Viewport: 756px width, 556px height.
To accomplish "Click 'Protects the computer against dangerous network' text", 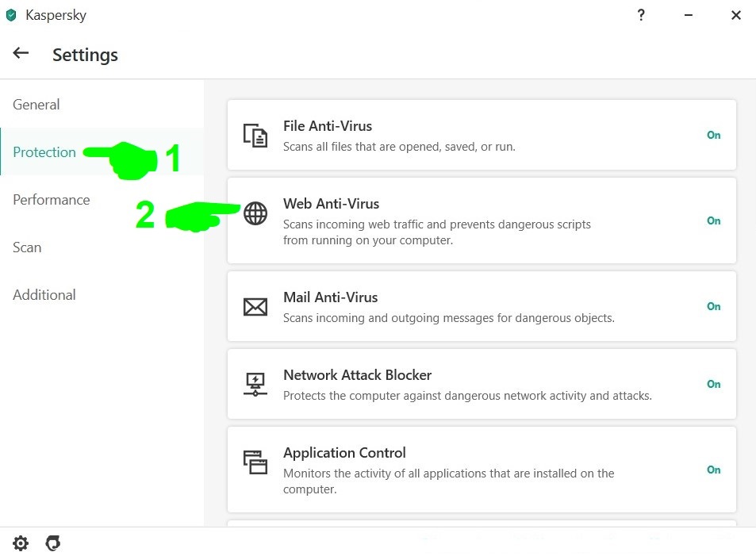I will tap(467, 396).
